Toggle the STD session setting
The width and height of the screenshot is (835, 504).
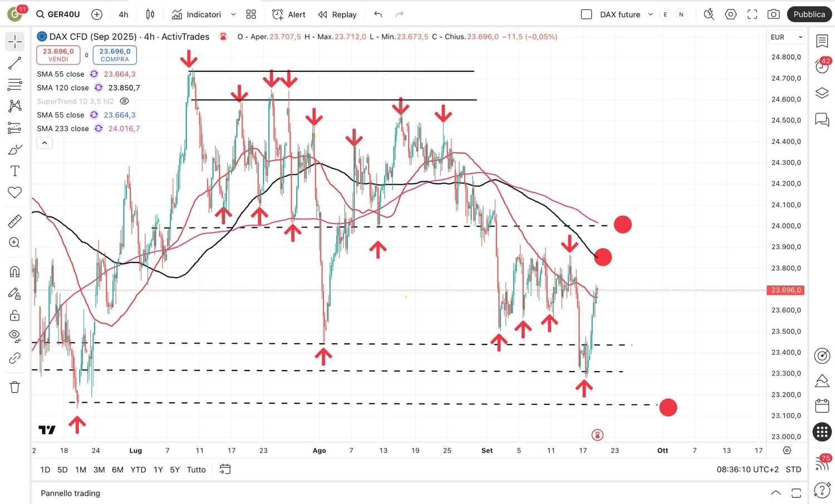pyautogui.click(x=793, y=470)
